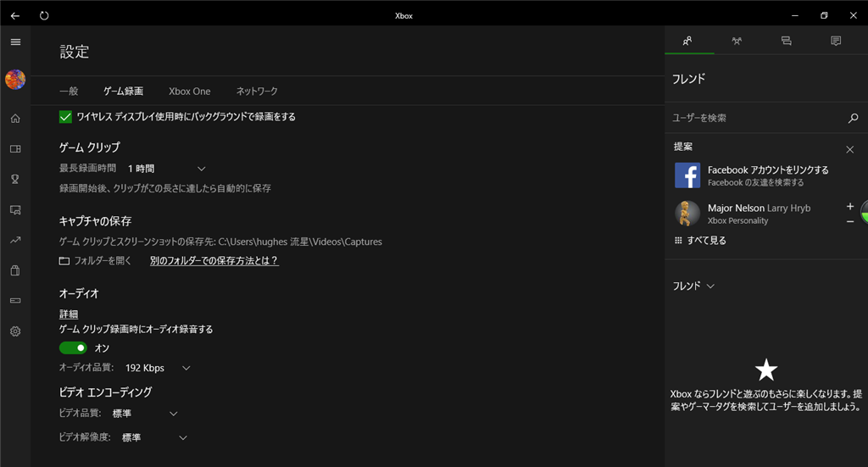The width and height of the screenshot is (868, 467).
Task: Open 別のフォルダーでの保存方法とは？ link
Action: [x=214, y=260]
